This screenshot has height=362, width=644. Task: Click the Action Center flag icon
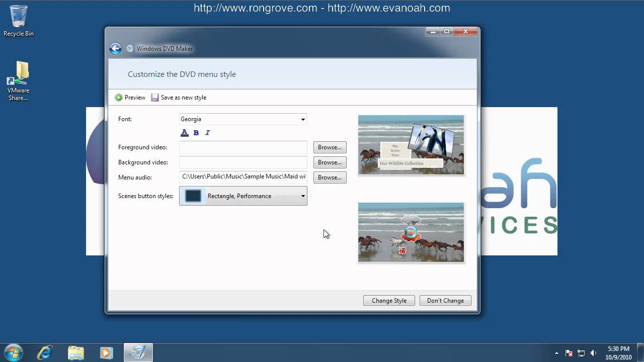pos(569,353)
